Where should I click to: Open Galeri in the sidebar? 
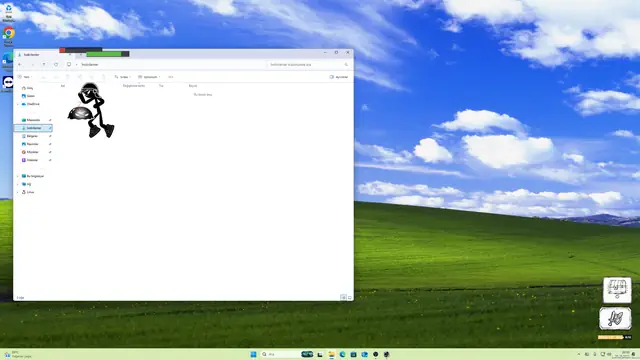[28, 96]
